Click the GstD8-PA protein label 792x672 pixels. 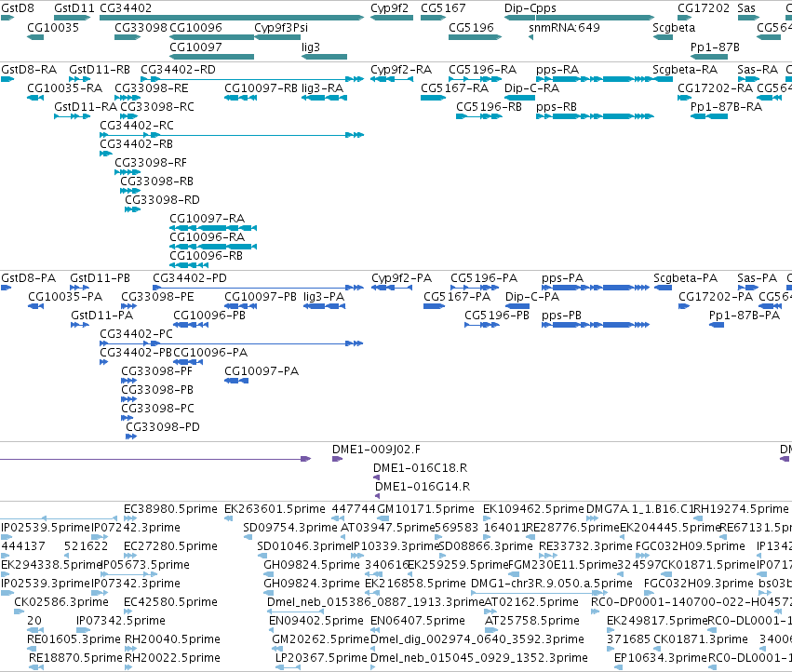tap(28, 278)
